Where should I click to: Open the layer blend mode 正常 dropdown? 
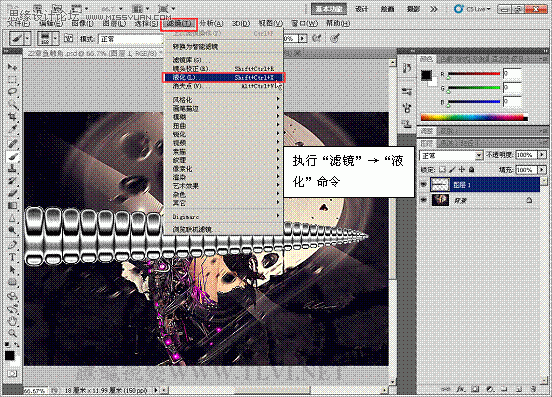451,155
